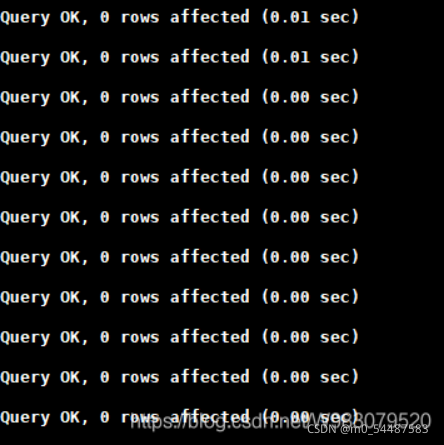This screenshot has height=445, width=444.
Task: Click '(0.01 sec)' in the first line
Action: pos(310,17)
